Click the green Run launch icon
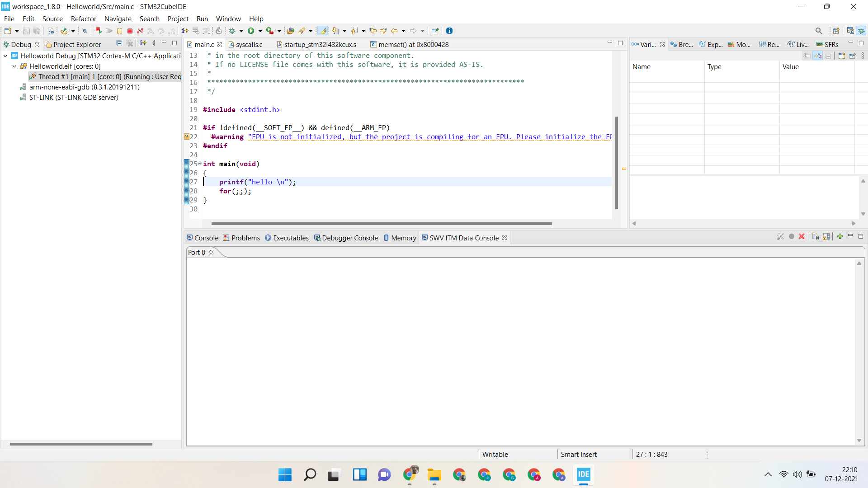The height and width of the screenshot is (488, 868). (251, 31)
